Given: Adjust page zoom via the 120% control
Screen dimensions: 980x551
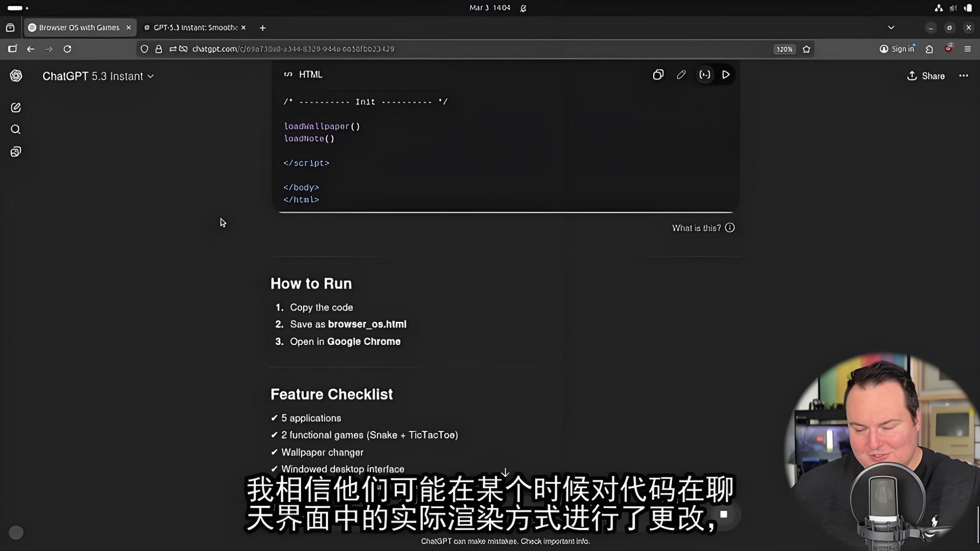Looking at the screenshot, I should [784, 48].
